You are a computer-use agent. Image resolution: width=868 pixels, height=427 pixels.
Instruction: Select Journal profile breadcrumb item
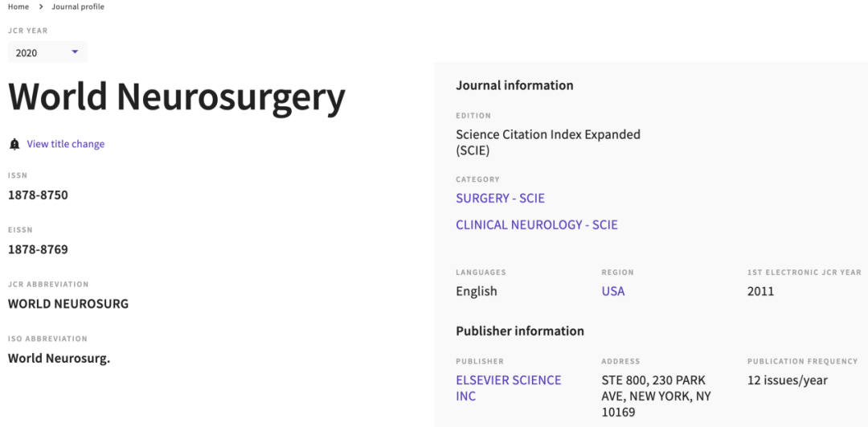tap(78, 7)
